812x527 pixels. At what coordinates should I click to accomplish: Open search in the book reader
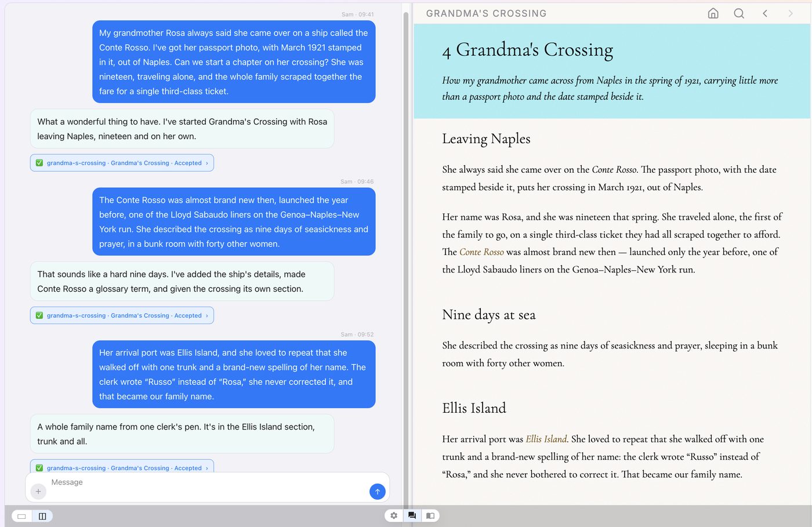coord(739,13)
